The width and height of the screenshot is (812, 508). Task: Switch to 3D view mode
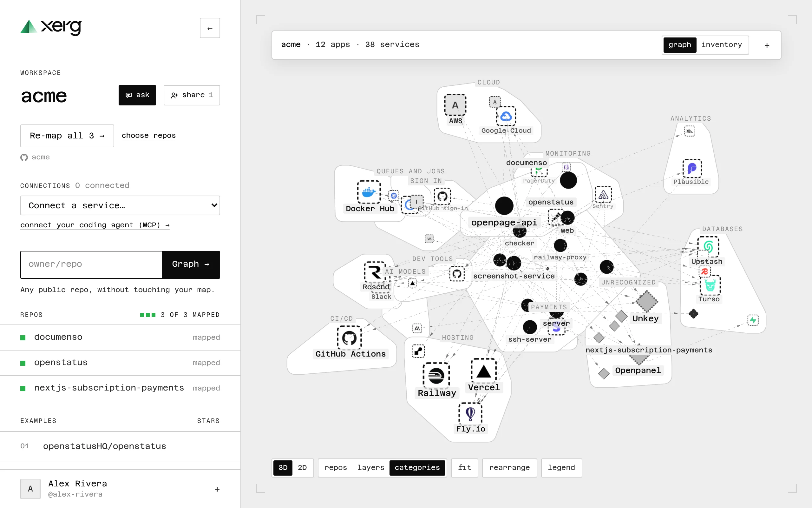tap(283, 467)
